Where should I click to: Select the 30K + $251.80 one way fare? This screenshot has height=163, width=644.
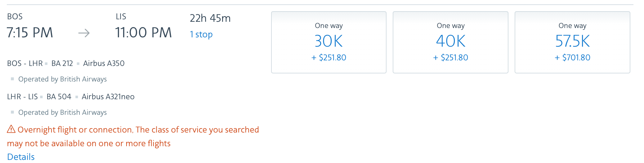(329, 42)
